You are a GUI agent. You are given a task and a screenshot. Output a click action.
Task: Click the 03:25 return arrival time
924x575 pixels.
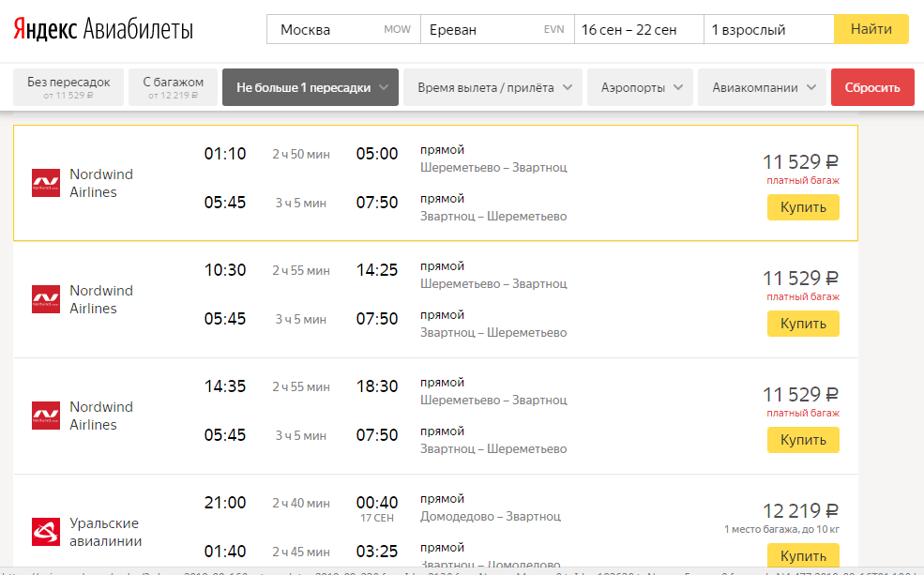point(377,552)
